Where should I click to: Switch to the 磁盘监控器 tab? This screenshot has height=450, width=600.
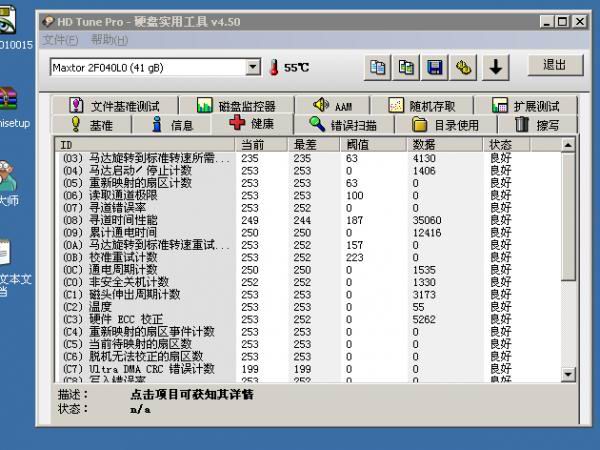point(236,105)
